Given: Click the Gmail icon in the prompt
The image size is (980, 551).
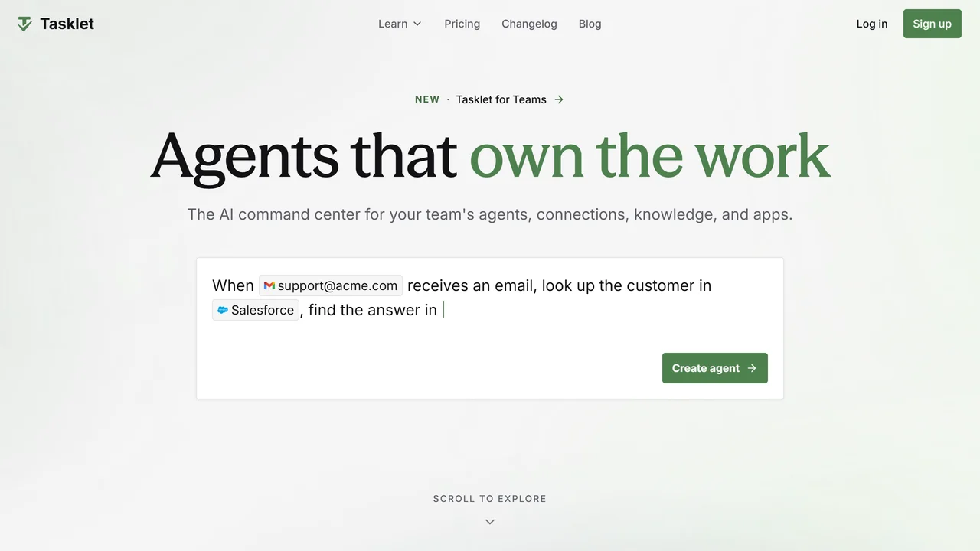Looking at the screenshot, I should 269,285.
